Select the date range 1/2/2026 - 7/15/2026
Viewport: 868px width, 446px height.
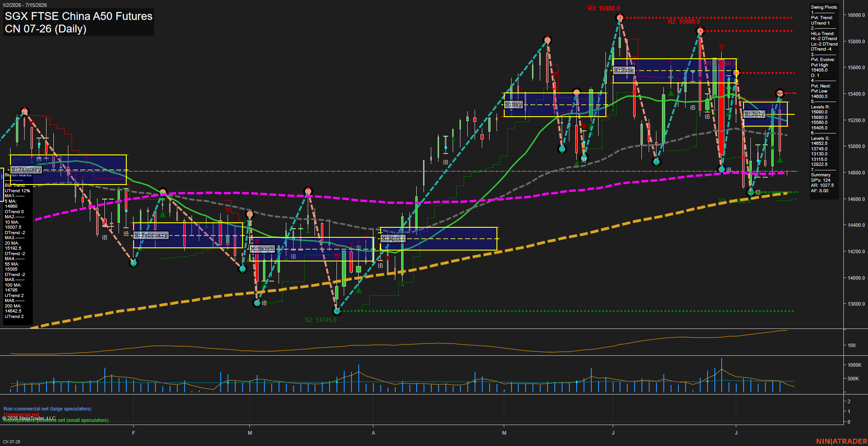click(24, 5)
